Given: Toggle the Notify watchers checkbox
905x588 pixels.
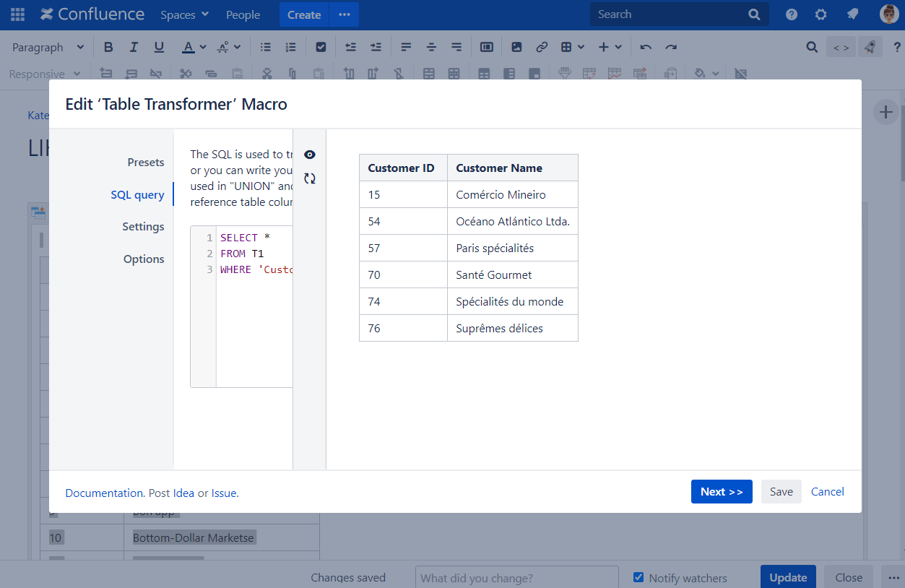Looking at the screenshot, I should tap(638, 577).
